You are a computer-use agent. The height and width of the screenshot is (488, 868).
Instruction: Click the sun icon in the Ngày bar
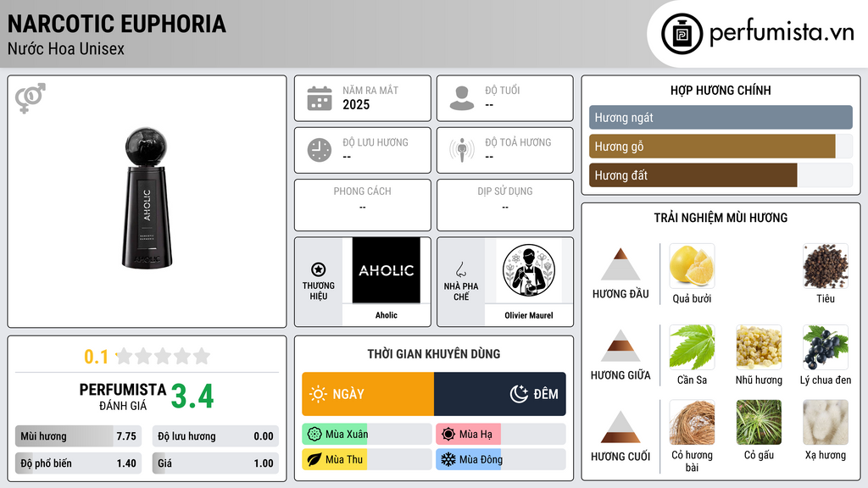coord(319,394)
